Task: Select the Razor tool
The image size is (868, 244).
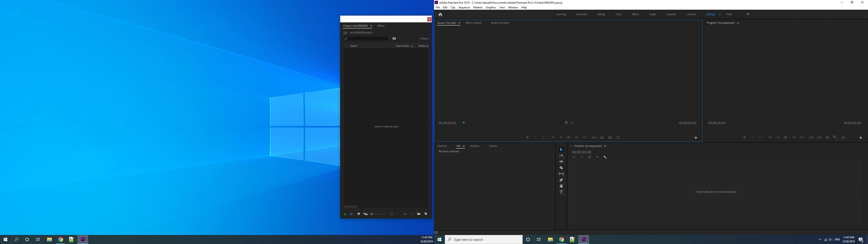Action: 561,168
